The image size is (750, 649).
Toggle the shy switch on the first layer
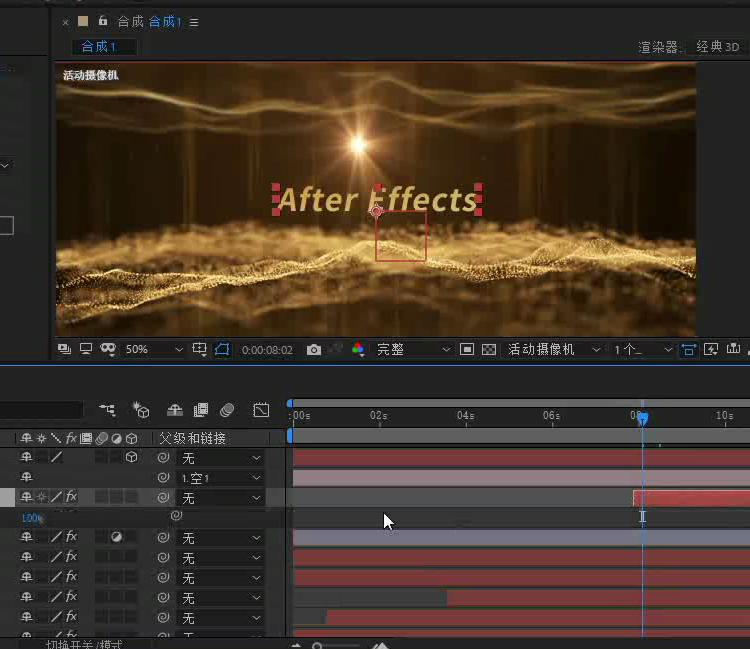click(26, 457)
